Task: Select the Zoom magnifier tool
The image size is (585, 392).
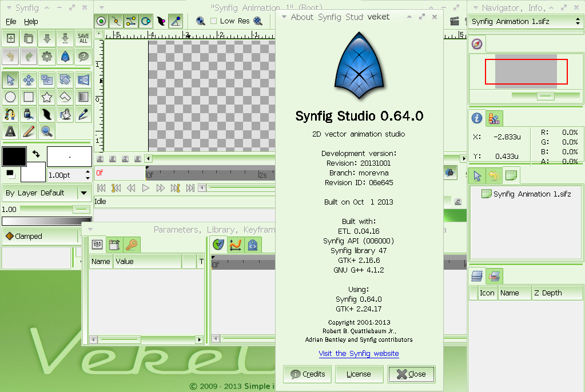Action: point(47,131)
